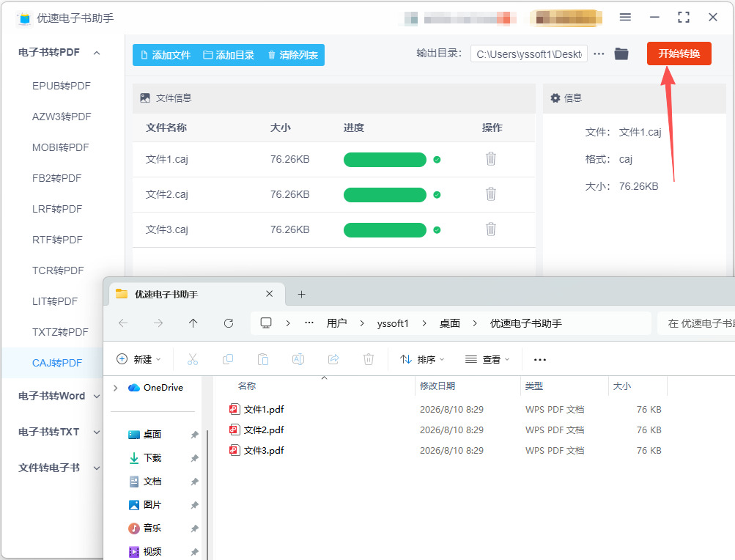Screen dimensions: 735x560
Task: Click the progress bar of 文件2.caj
Action: coord(385,195)
